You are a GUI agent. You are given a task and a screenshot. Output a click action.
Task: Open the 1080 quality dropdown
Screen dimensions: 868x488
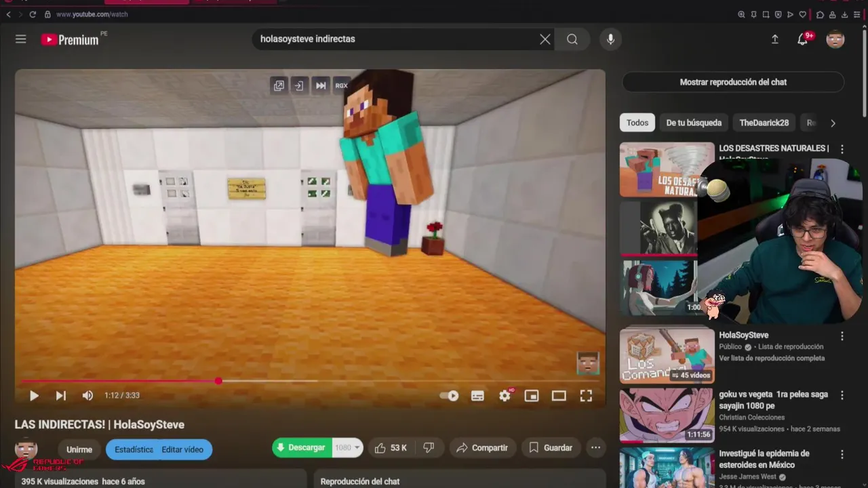coord(348,448)
